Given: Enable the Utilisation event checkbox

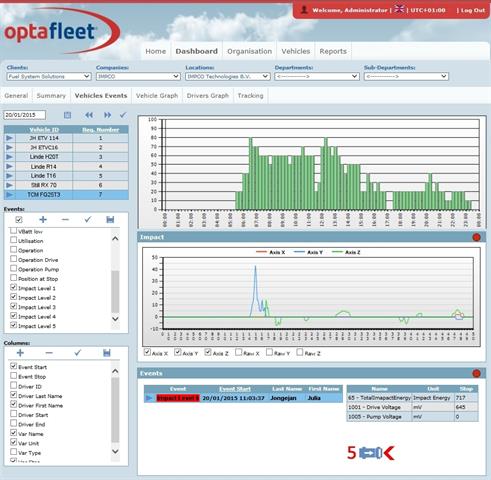Looking at the screenshot, I should pos(13,240).
